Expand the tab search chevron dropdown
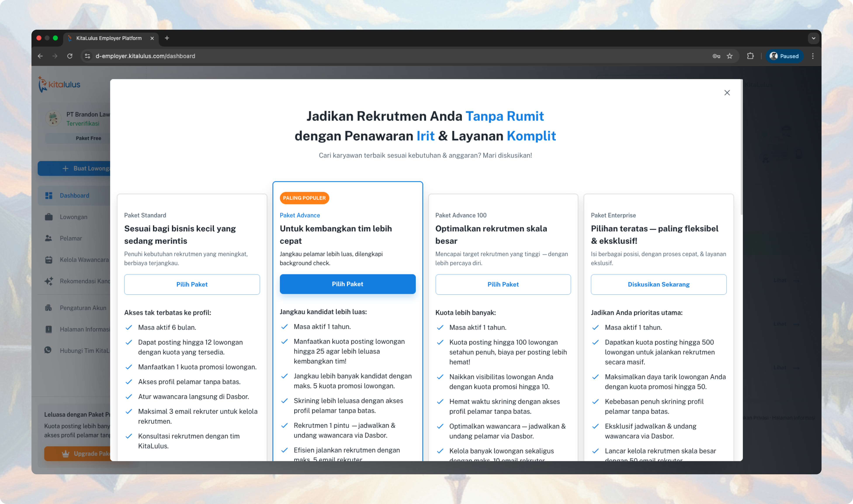853x504 pixels. [813, 38]
